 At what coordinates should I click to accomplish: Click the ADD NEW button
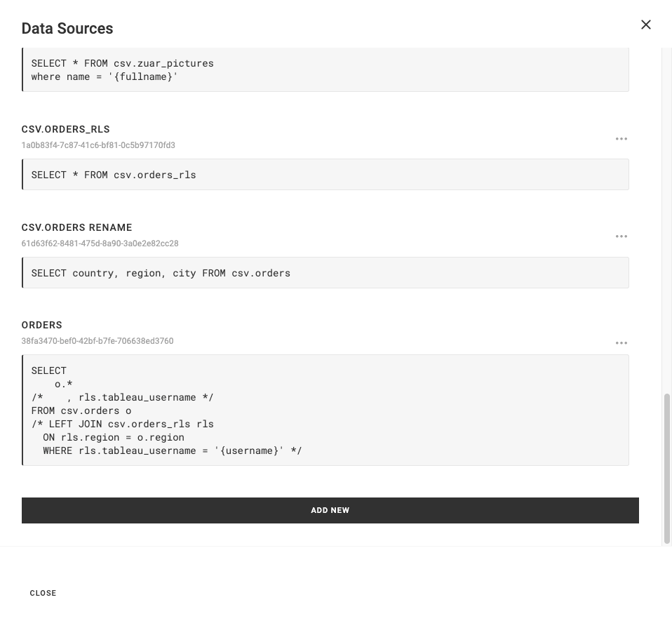pyautogui.click(x=330, y=510)
